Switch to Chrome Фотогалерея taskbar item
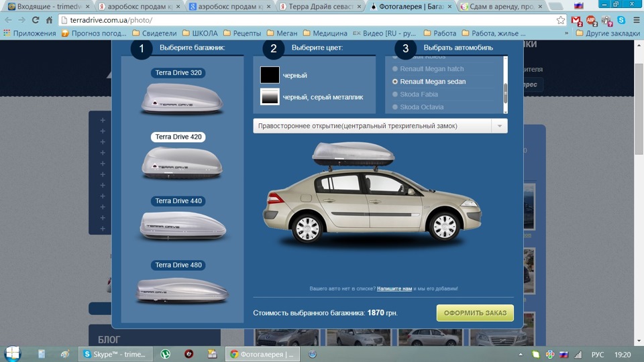Screen dimensions: 644x362 [x=262, y=354]
